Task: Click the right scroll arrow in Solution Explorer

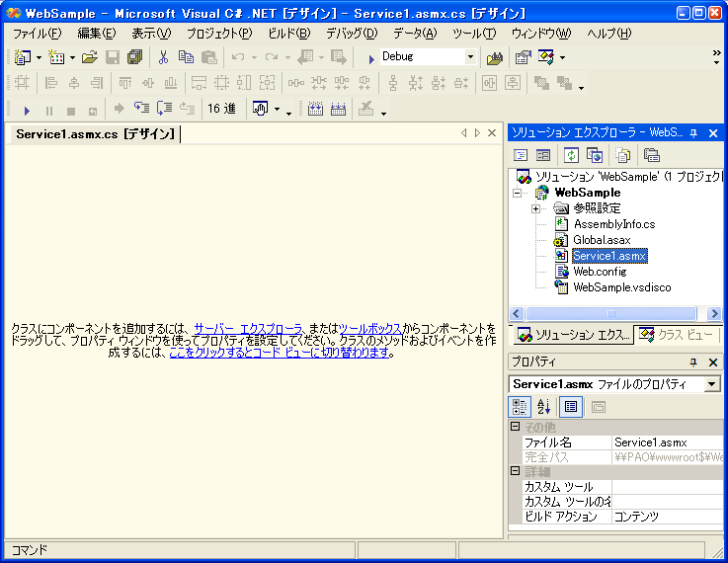Action: 714,314
